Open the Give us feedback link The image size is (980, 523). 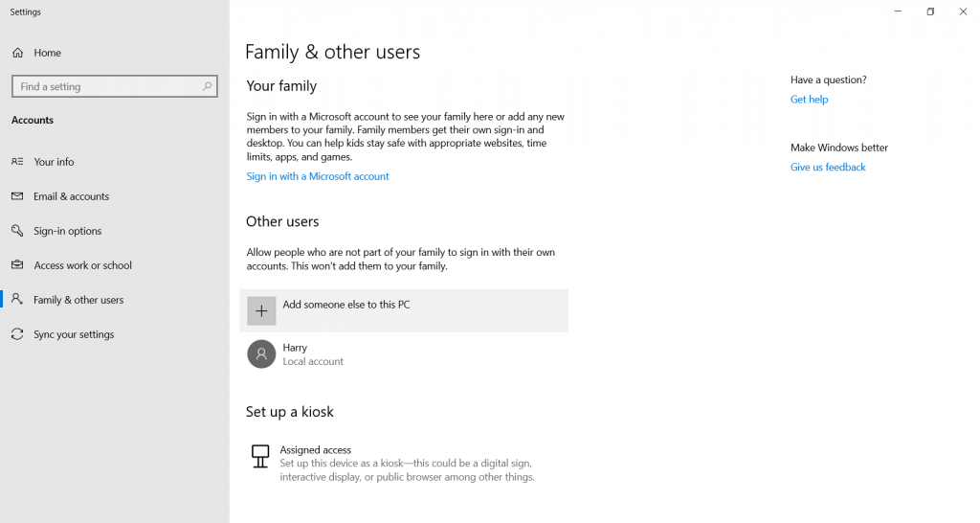(828, 167)
